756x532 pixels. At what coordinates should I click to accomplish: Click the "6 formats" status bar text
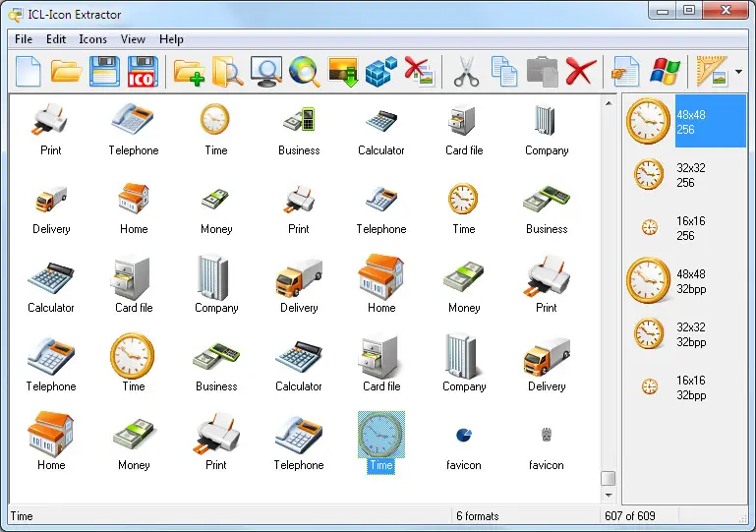pos(478,516)
